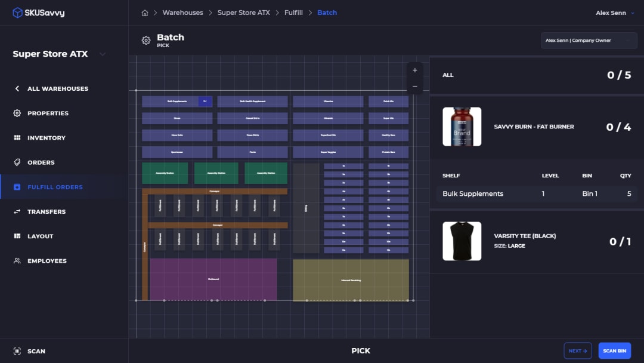The width and height of the screenshot is (644, 363).
Task: Go to Super Store ATX in the breadcrumb
Action: 243,13
